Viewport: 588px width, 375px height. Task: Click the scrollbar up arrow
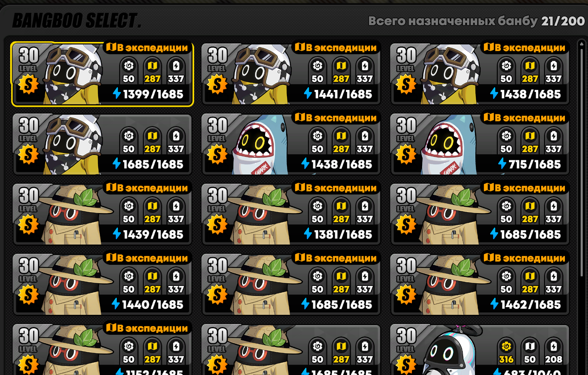[x=581, y=44]
